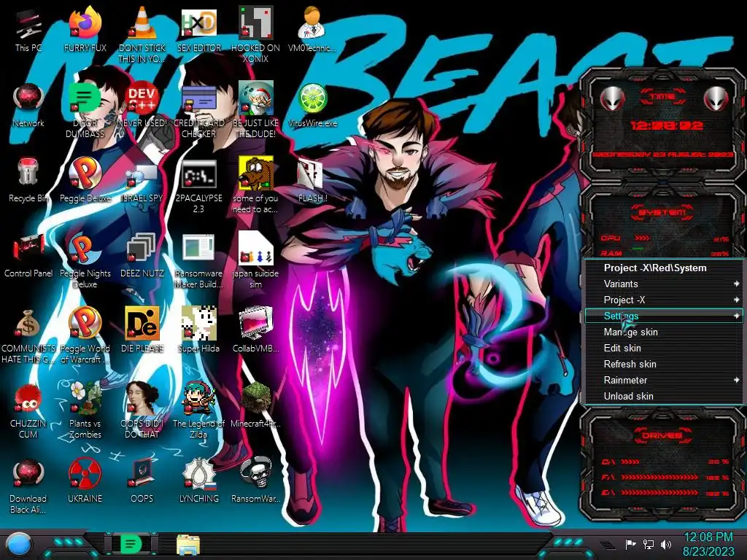Click the C:\ drive usage bar
747x560 pixels.
point(664,462)
